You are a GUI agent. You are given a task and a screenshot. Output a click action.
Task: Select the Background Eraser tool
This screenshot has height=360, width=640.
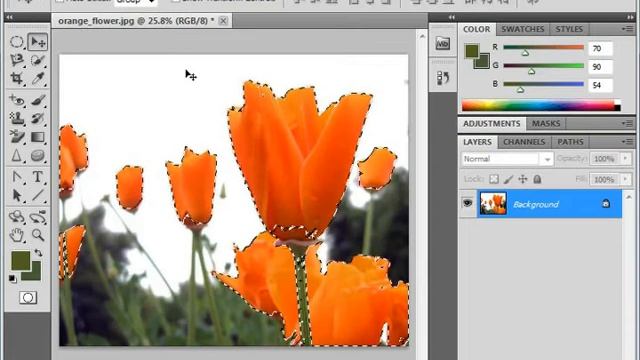coord(17,137)
